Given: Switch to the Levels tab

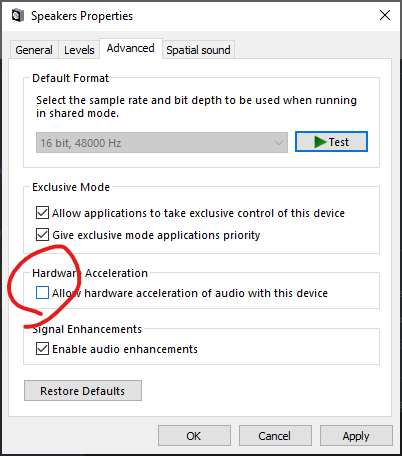Looking at the screenshot, I should [79, 50].
